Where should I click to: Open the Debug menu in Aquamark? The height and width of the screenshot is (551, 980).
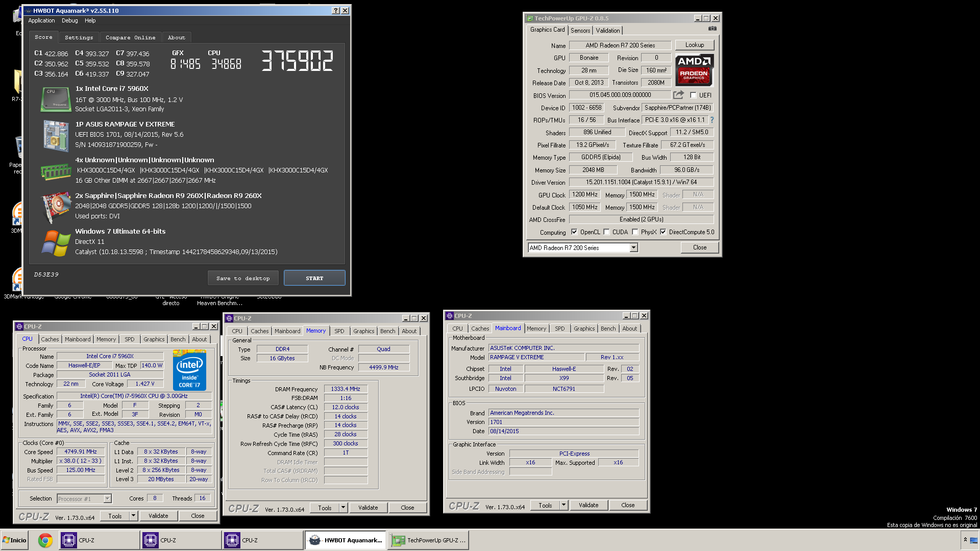click(70, 21)
